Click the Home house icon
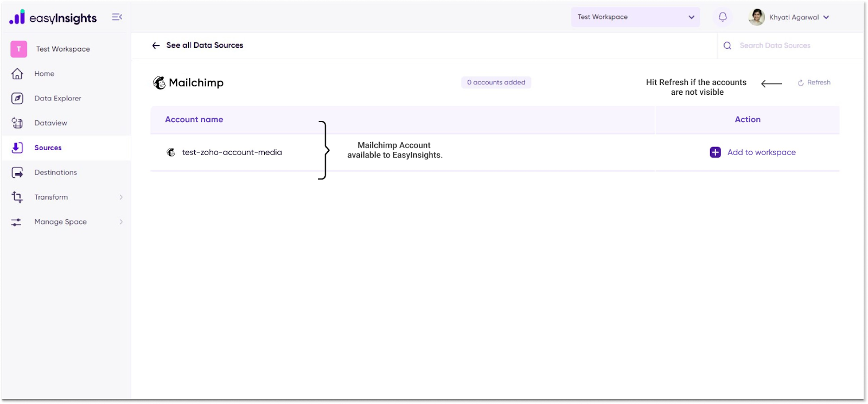Image resolution: width=868 pixels, height=404 pixels. click(17, 74)
